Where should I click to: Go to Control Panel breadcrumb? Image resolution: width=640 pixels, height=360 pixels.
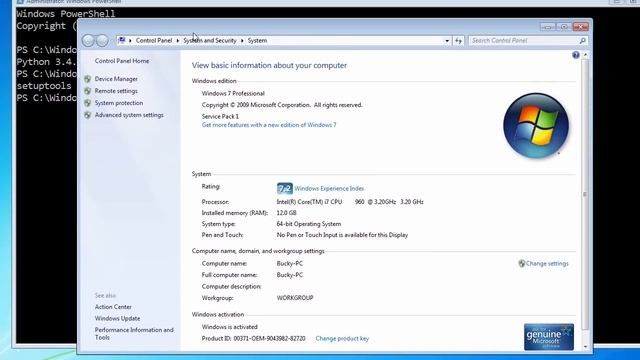tap(154, 40)
